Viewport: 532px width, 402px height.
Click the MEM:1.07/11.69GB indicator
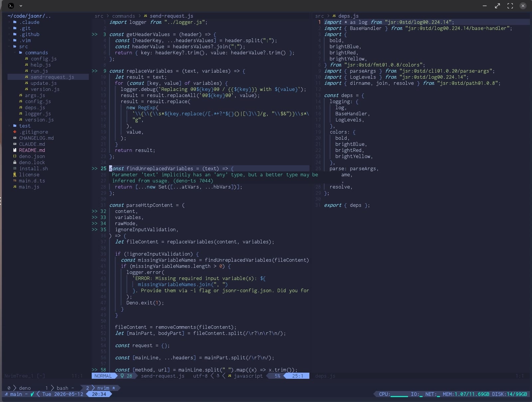tap(466, 394)
